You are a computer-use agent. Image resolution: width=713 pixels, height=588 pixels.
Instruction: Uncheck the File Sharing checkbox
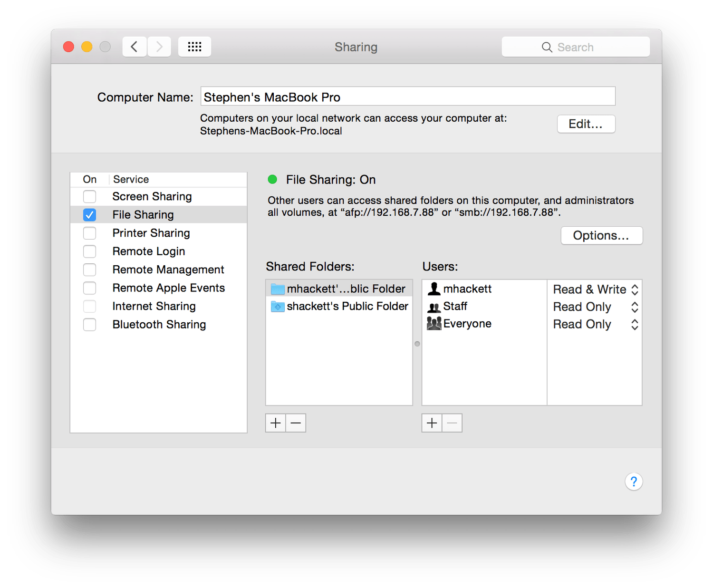point(89,215)
